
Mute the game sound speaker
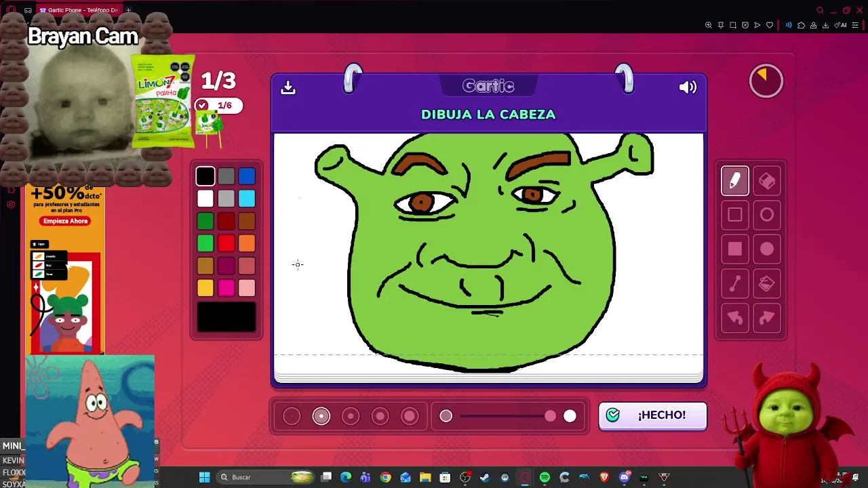[x=688, y=87]
